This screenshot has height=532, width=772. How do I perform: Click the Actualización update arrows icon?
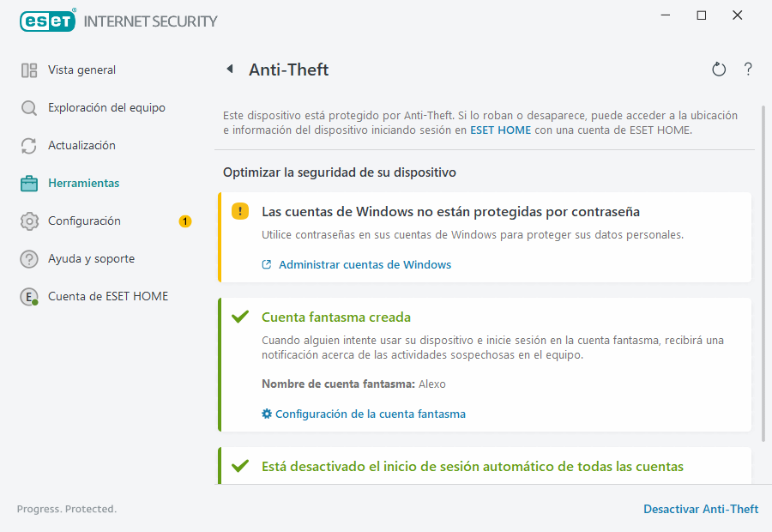[x=28, y=145]
